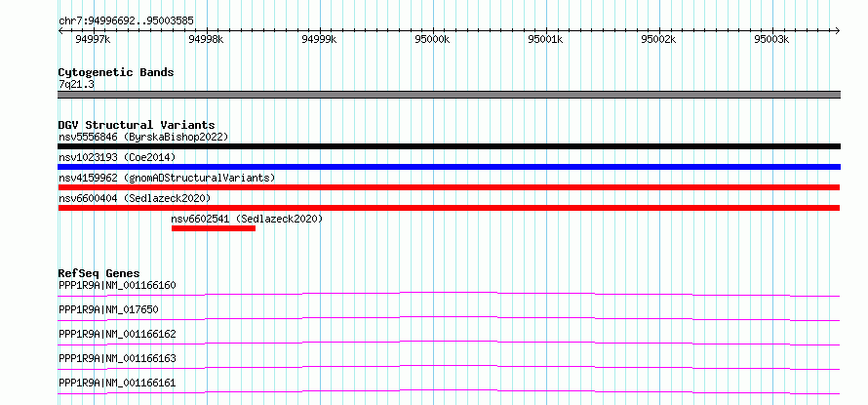Click the ruler's left arrowhead
868x405 pixels.
point(60,31)
